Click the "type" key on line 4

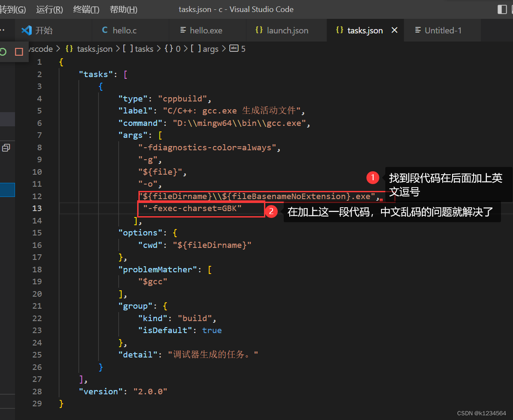pos(133,99)
